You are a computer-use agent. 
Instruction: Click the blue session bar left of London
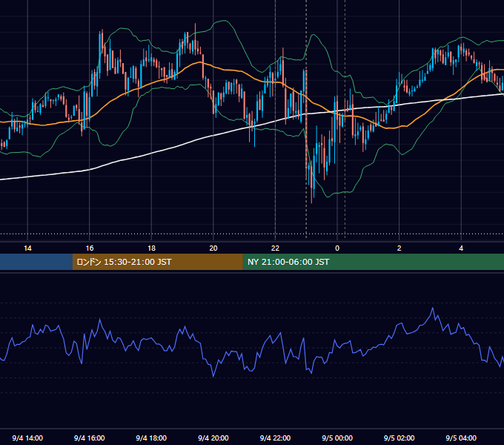pos(36,262)
